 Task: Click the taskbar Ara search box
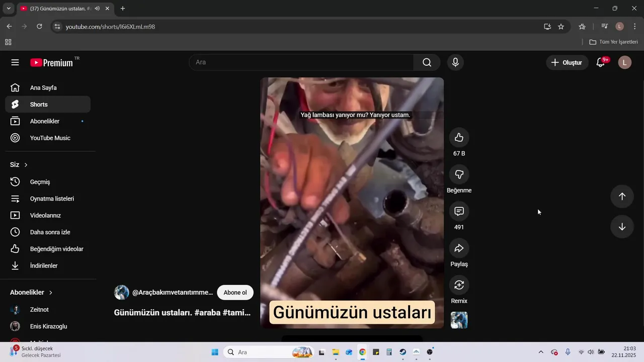(269, 352)
